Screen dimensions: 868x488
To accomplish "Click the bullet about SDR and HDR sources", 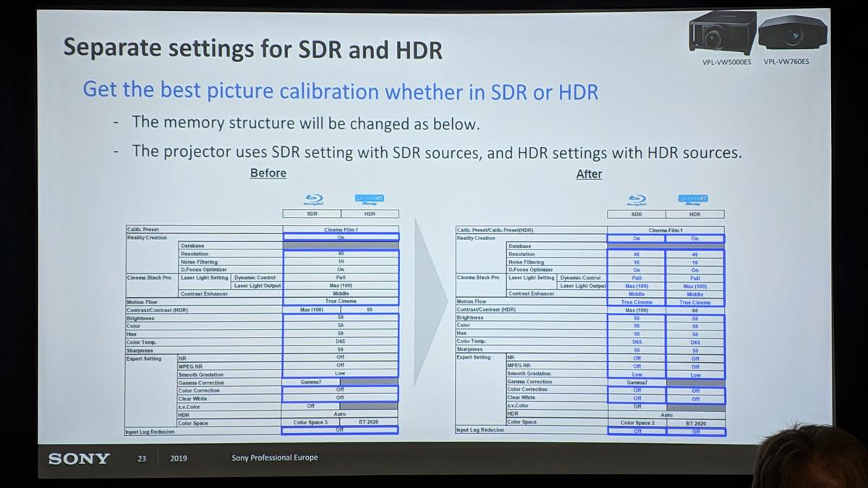I will tap(437, 153).
